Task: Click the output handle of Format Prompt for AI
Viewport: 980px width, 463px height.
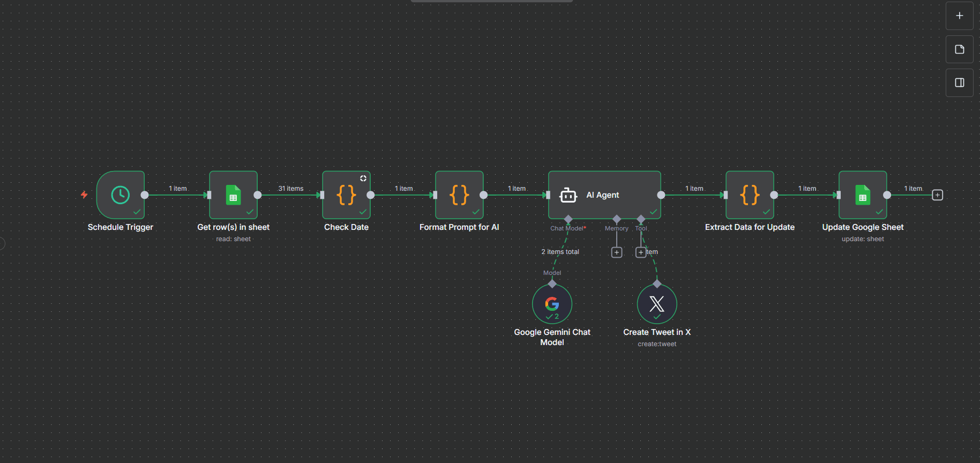Action: point(484,195)
